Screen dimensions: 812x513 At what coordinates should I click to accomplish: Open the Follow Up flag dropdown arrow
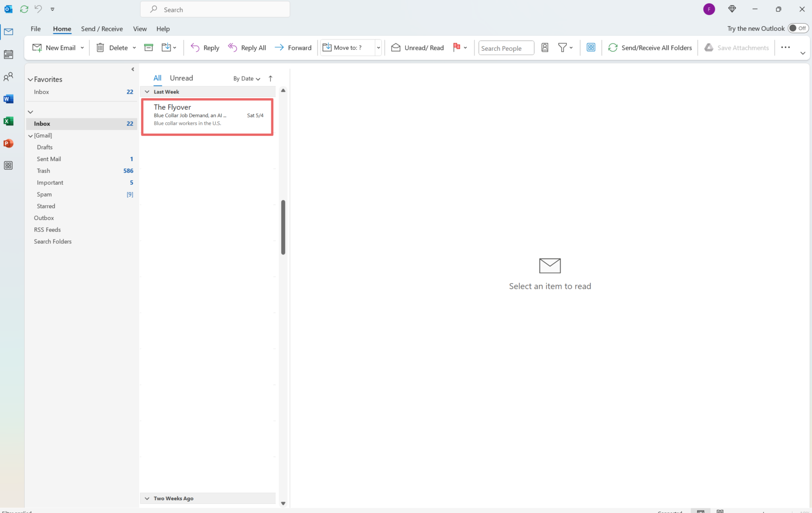click(x=466, y=47)
